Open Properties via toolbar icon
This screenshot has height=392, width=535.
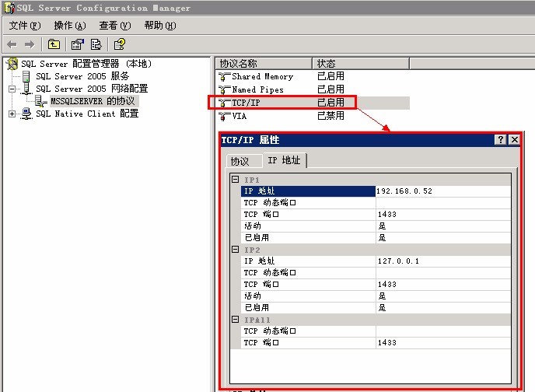(78, 44)
